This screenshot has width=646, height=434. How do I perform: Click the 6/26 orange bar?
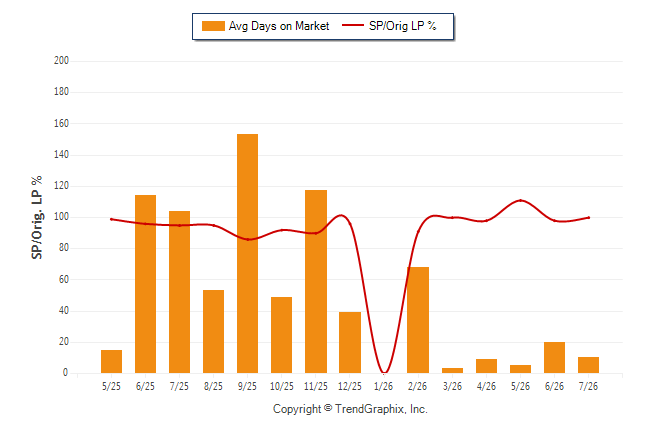click(x=554, y=357)
